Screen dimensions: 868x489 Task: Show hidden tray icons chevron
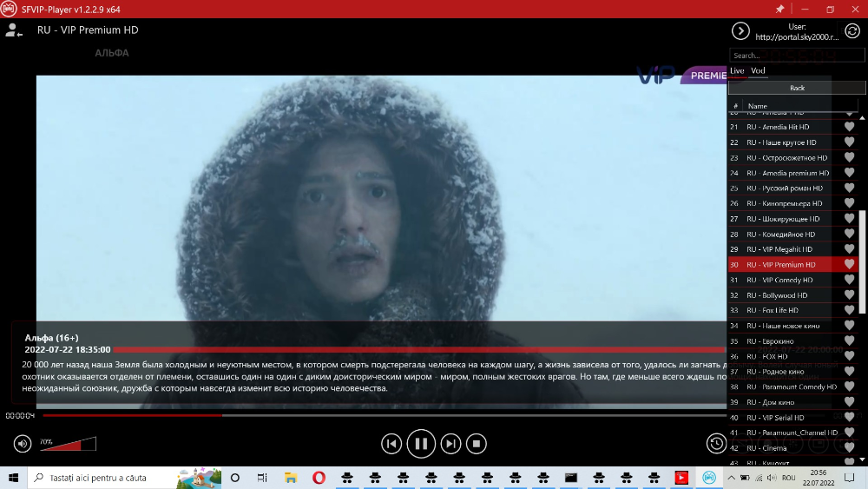731,478
